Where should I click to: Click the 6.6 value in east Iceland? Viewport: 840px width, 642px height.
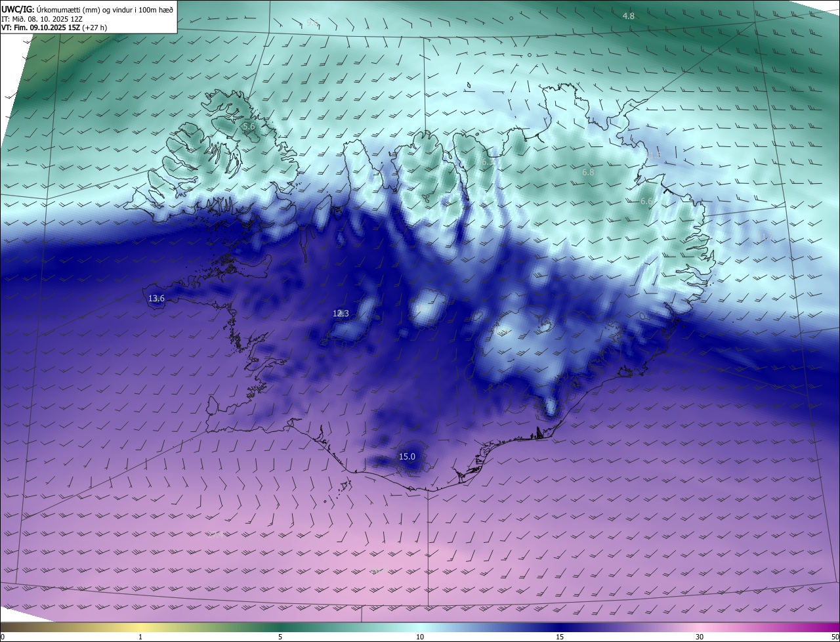click(x=646, y=202)
